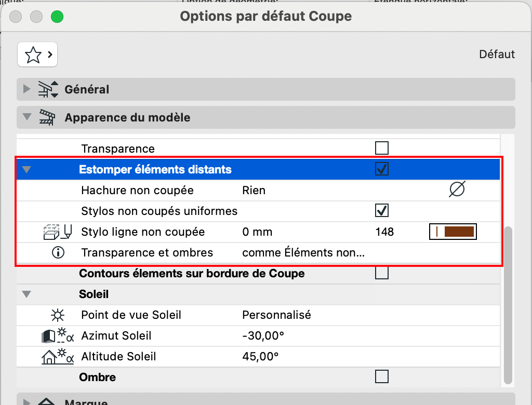Click the Général panel section icon
532x405 pixels.
point(48,89)
